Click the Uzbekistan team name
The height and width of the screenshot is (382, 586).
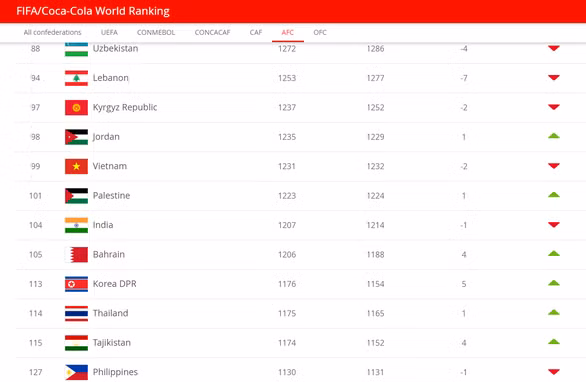coord(115,49)
